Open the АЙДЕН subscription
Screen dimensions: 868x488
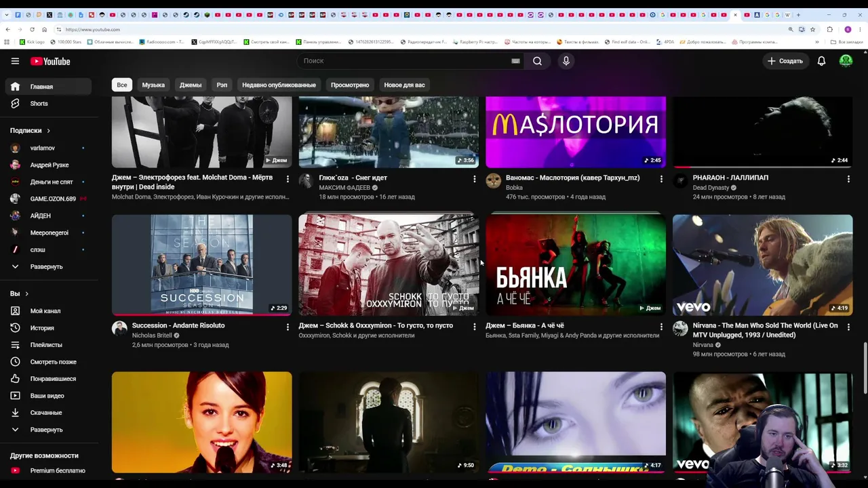pyautogui.click(x=48, y=216)
